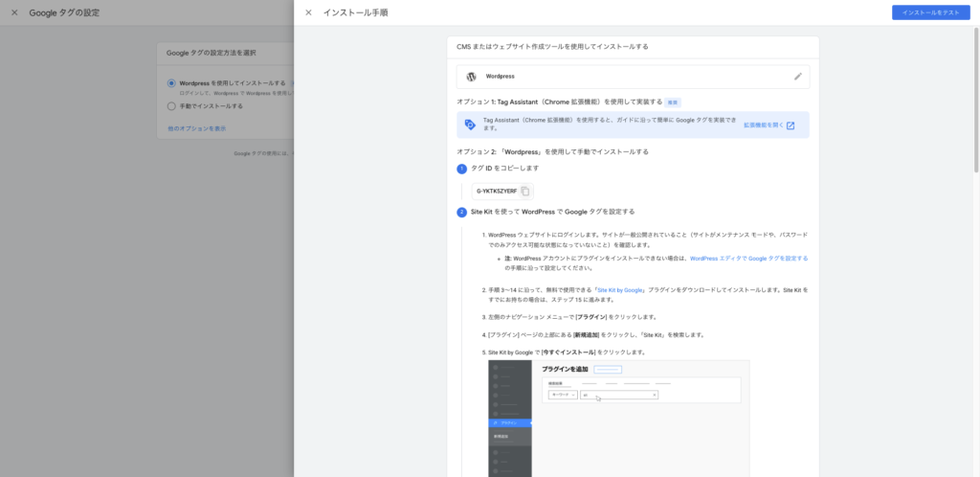Click the Wordpress CMS selection row
Viewport: 980px width, 477px height.
pos(634,77)
